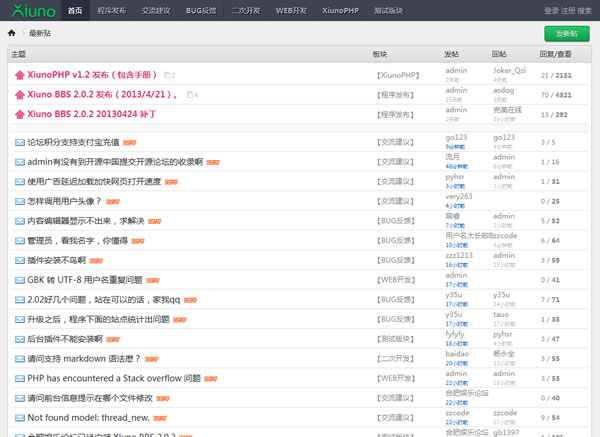Open user very263's profile link

(458, 196)
